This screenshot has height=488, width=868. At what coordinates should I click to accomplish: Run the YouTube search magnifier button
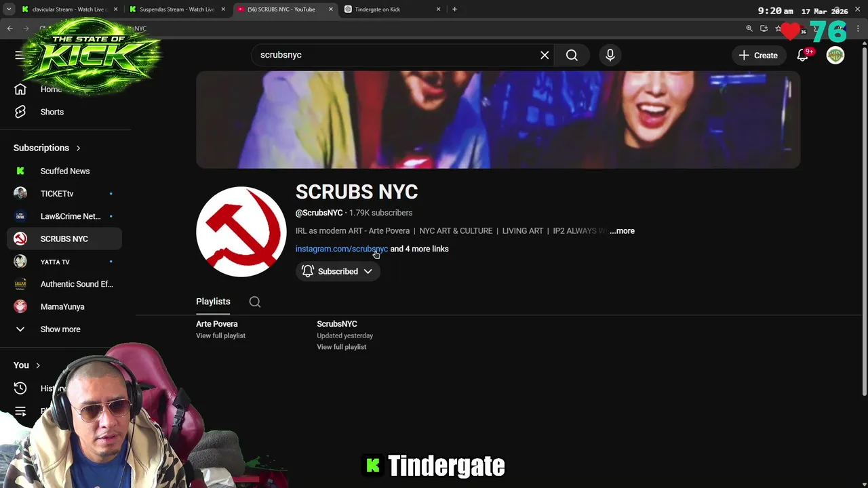pyautogui.click(x=572, y=55)
